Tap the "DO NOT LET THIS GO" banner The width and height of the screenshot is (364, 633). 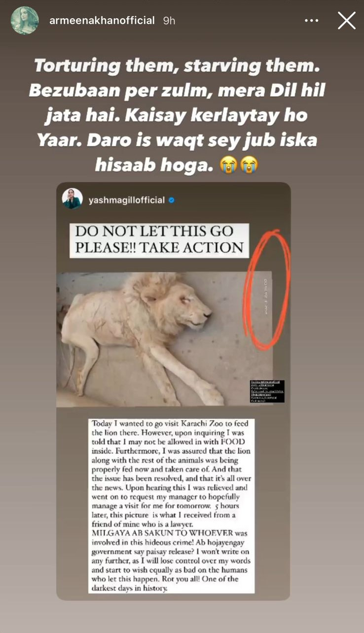(x=159, y=240)
